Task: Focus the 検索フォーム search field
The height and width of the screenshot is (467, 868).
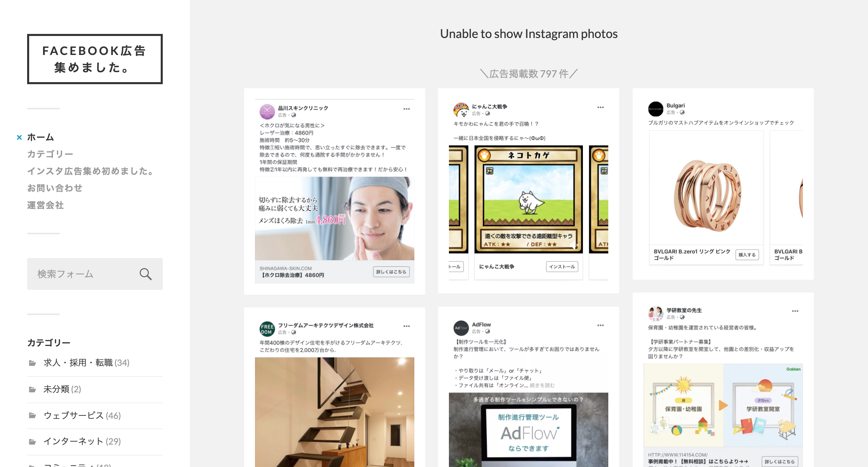Action: click(95, 274)
